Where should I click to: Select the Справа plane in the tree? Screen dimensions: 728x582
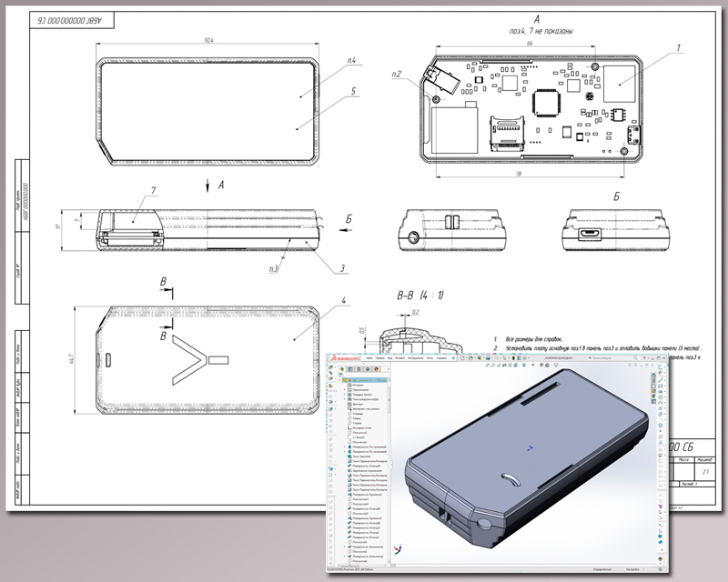355,423
